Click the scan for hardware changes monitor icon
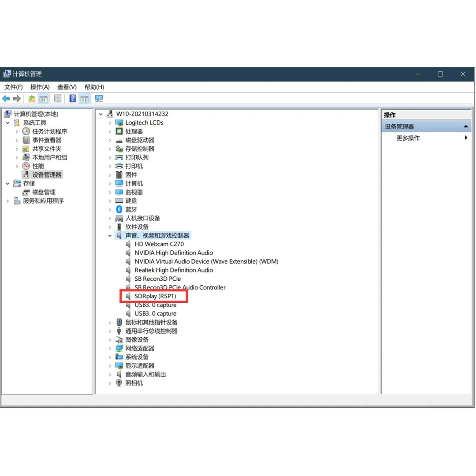The width and height of the screenshot is (476, 476). coord(99,99)
